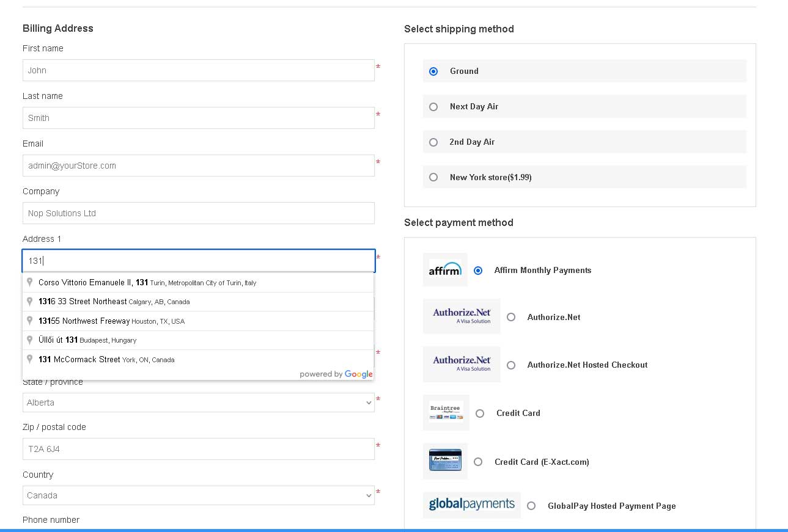The height and width of the screenshot is (532, 788).
Task: Select GlobalPay Hosted Payment Page radio button
Action: pos(531,506)
